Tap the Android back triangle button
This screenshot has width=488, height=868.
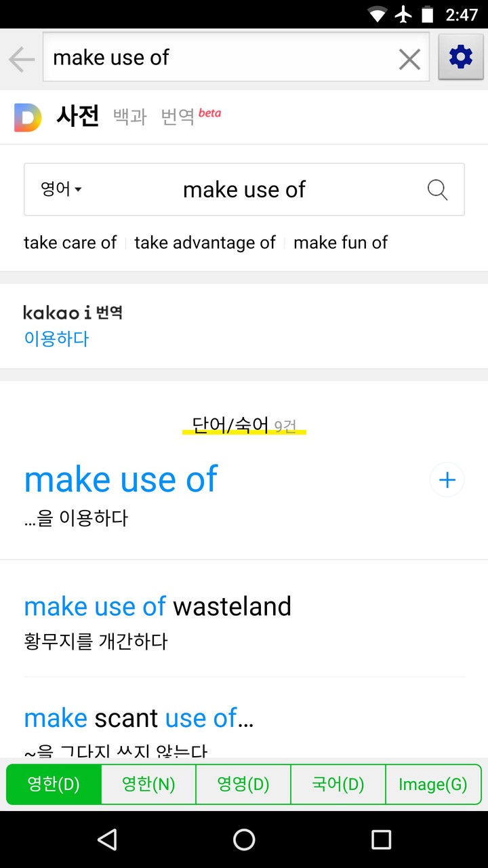[x=108, y=840]
